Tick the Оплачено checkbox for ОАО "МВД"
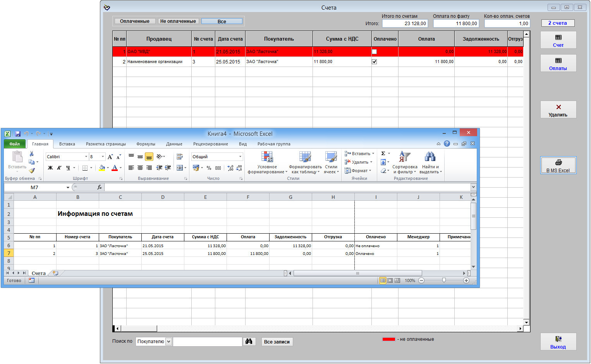Image resolution: width=591 pixels, height=364 pixels. 374,51
